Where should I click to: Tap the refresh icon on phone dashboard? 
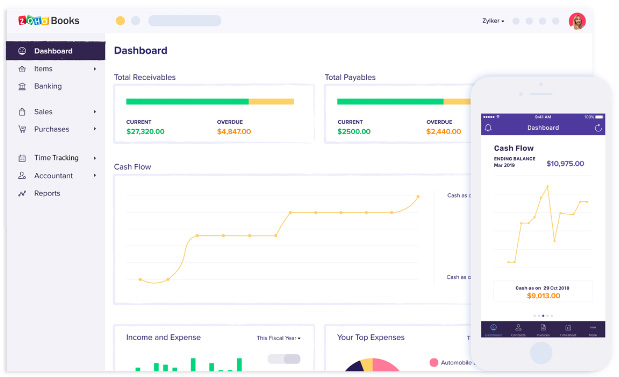598,128
